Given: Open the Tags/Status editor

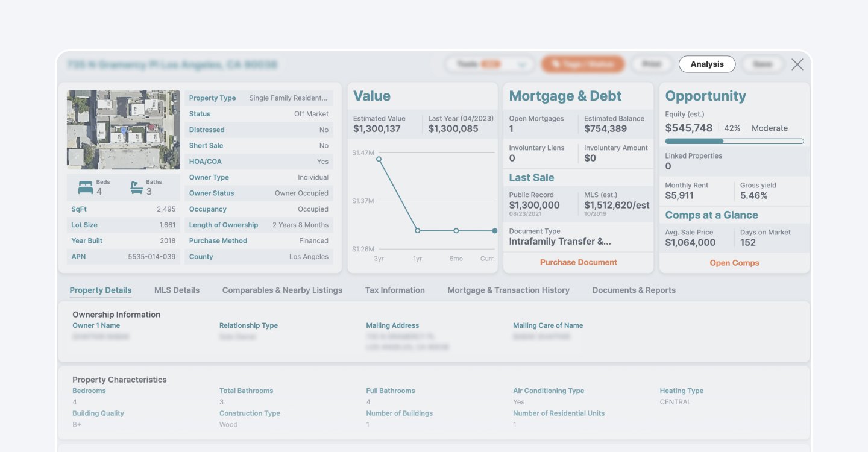Looking at the screenshot, I should (x=582, y=63).
